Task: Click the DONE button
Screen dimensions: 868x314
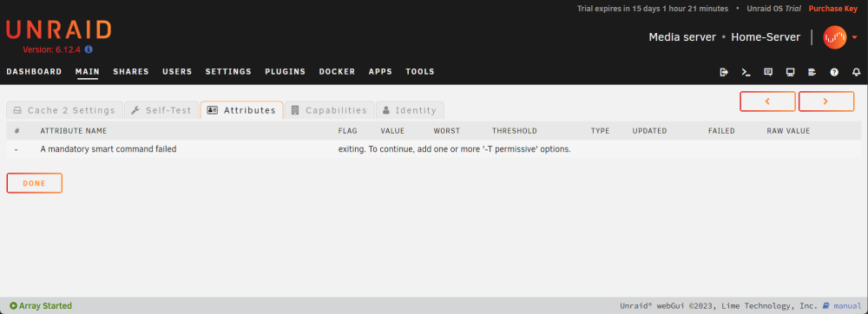Action: click(x=35, y=183)
